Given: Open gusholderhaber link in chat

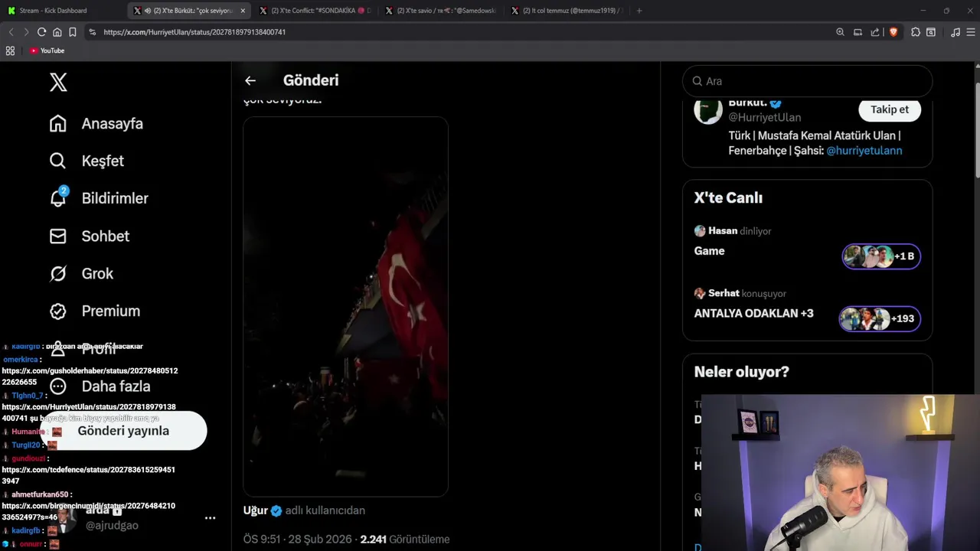Looking at the screenshot, I should (x=90, y=376).
